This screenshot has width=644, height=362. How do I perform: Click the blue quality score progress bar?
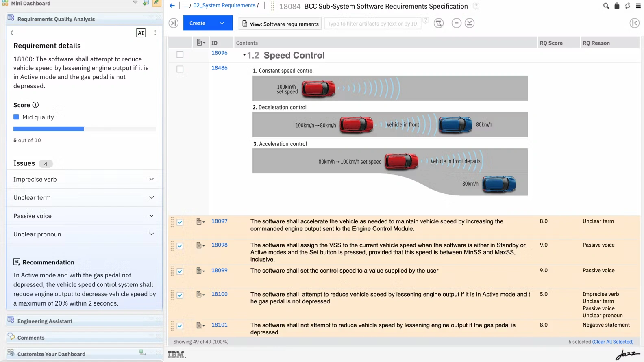(49, 129)
